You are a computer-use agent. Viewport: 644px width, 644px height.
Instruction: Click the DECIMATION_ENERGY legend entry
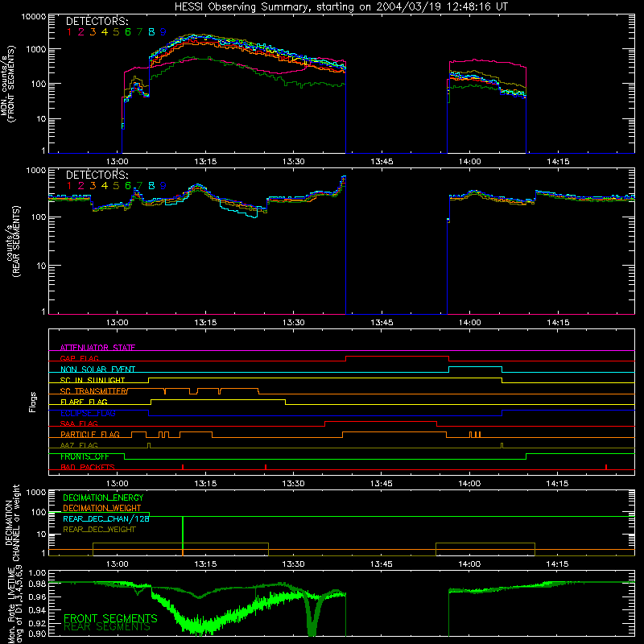click(x=103, y=497)
